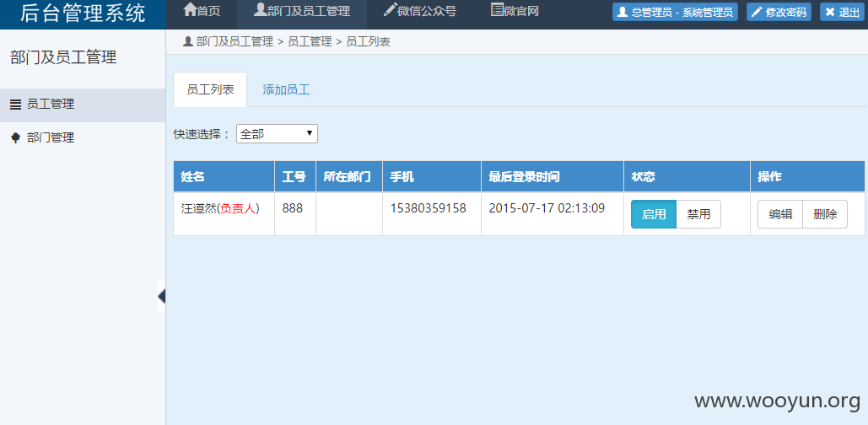Click the employee number 888
Screen dimensions: 868x425
tap(292, 208)
